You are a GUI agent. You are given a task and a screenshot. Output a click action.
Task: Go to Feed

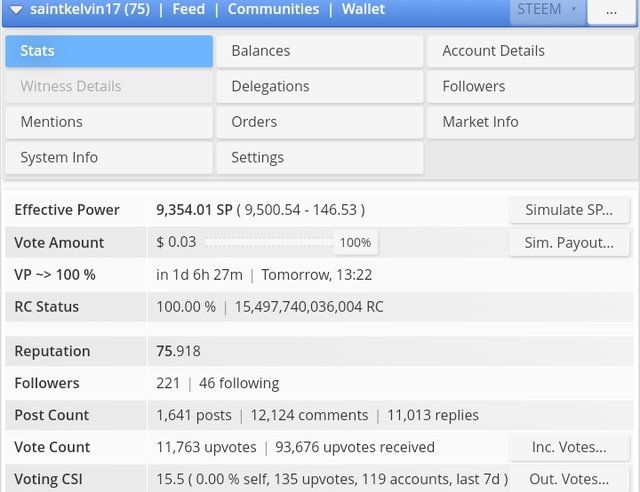pos(189,9)
